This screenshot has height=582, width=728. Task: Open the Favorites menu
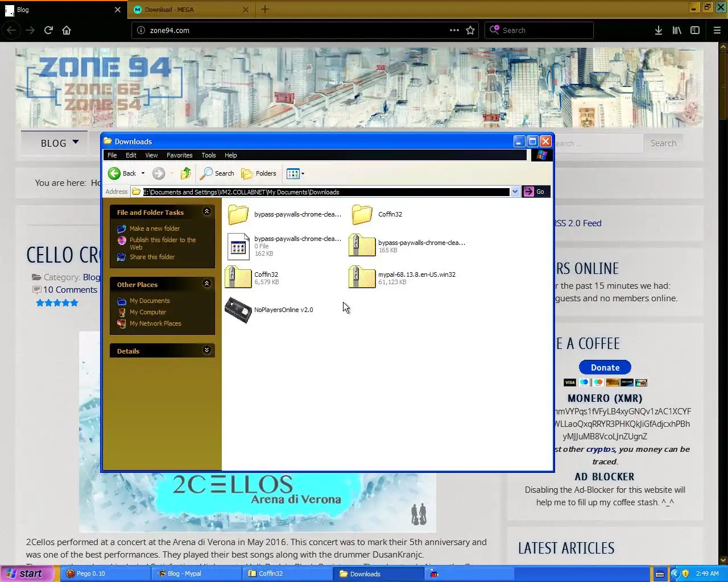click(179, 155)
